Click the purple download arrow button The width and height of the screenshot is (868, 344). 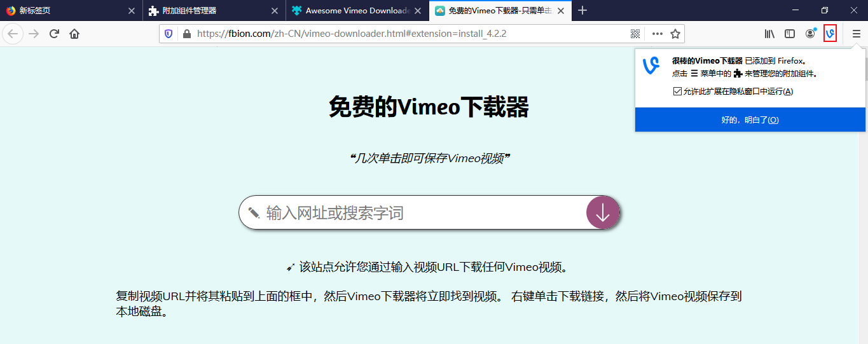tap(602, 212)
